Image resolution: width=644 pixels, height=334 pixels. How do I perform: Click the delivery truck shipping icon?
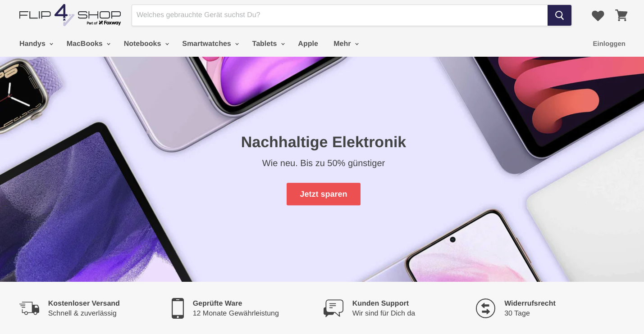(29, 308)
